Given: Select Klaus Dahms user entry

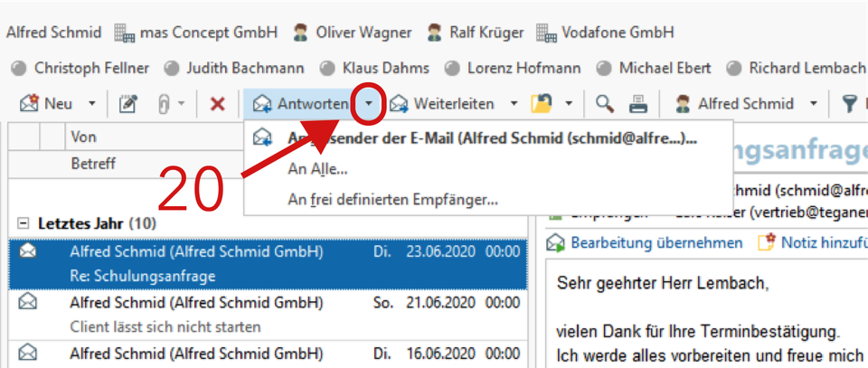Looking at the screenshot, I should [375, 68].
